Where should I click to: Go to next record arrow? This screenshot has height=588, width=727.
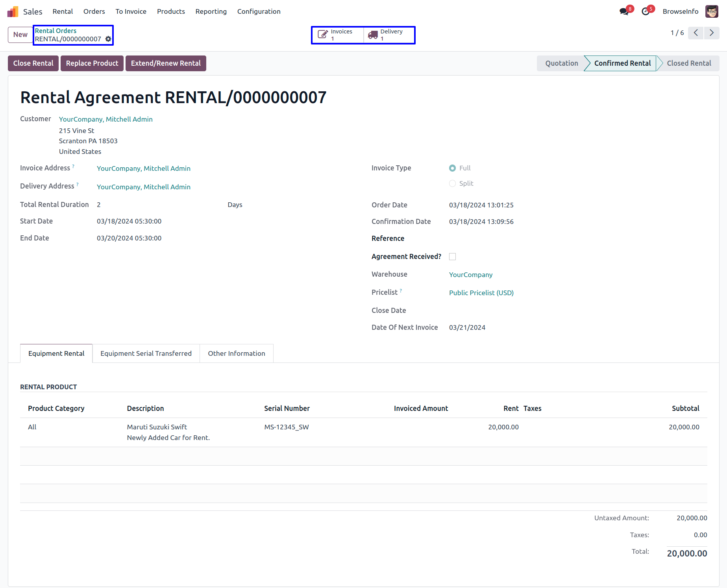pos(712,33)
